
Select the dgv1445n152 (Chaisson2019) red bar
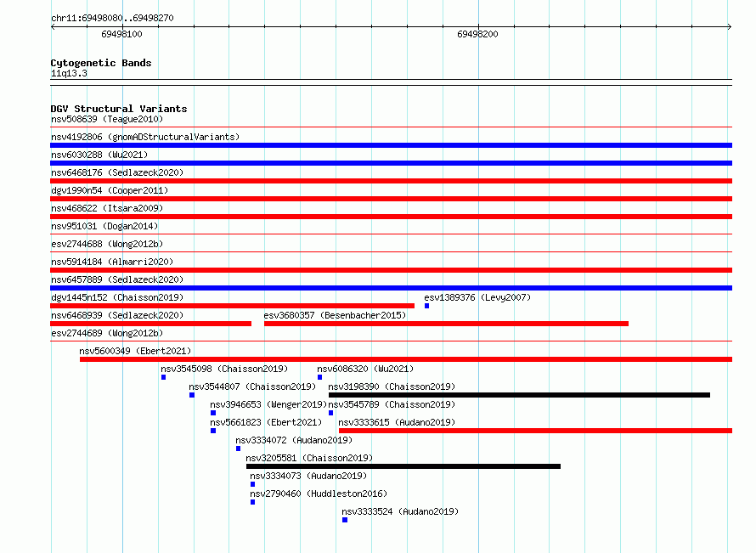tap(233, 306)
